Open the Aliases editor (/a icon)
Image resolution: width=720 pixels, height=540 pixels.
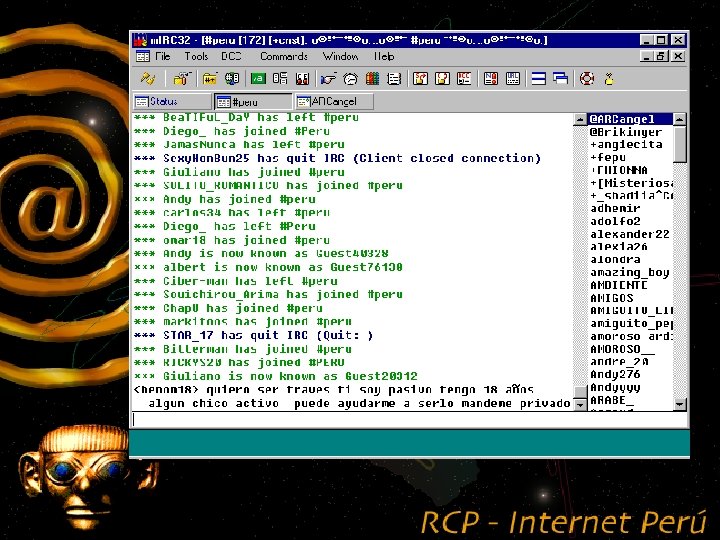point(258,79)
